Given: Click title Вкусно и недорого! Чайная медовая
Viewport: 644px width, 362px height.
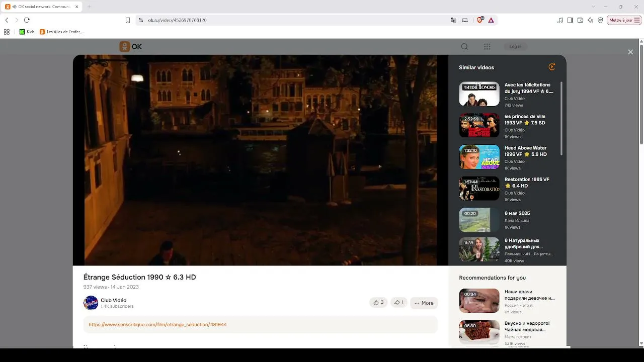Looking at the screenshot, I should (x=527, y=326).
